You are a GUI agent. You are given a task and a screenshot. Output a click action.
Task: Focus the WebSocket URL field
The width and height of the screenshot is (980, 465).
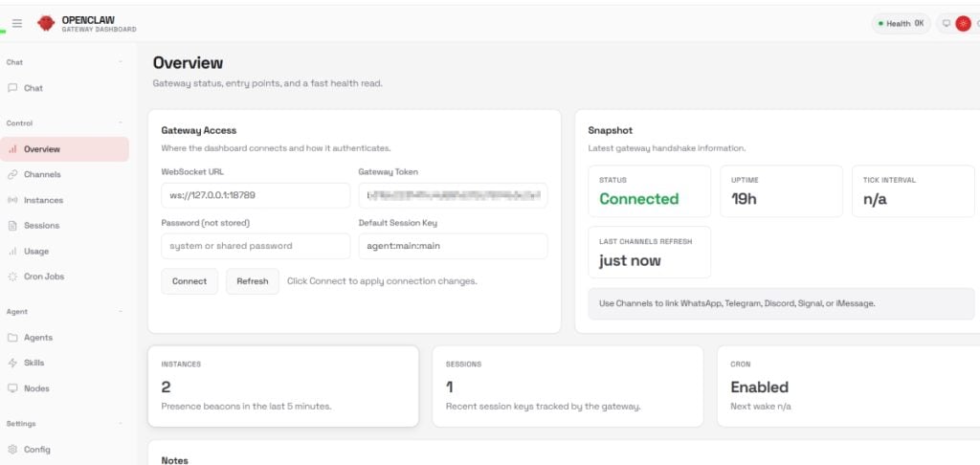[256, 195]
